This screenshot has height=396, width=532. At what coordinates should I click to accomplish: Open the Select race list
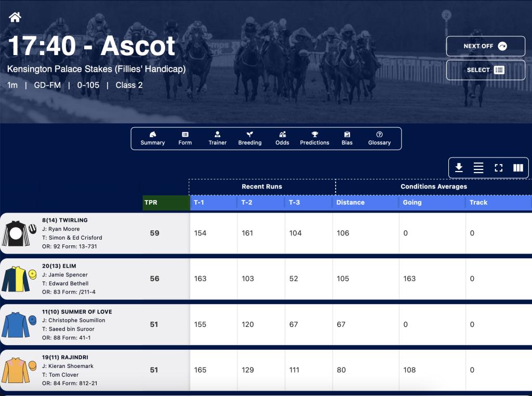486,70
